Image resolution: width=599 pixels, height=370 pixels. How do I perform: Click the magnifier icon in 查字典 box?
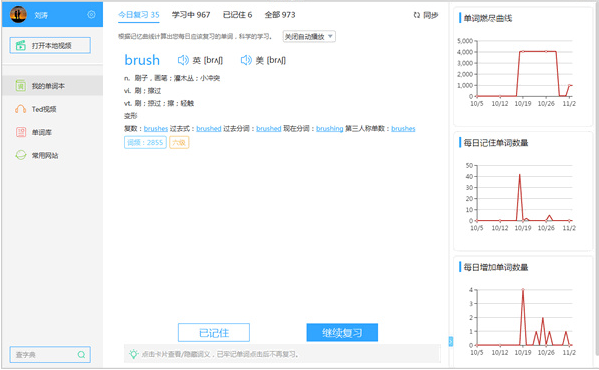click(x=81, y=355)
